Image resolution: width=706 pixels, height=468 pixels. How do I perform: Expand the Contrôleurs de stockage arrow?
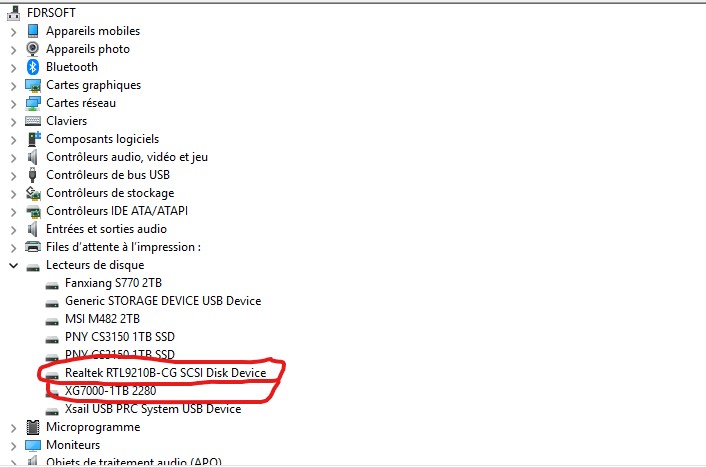(x=13, y=193)
